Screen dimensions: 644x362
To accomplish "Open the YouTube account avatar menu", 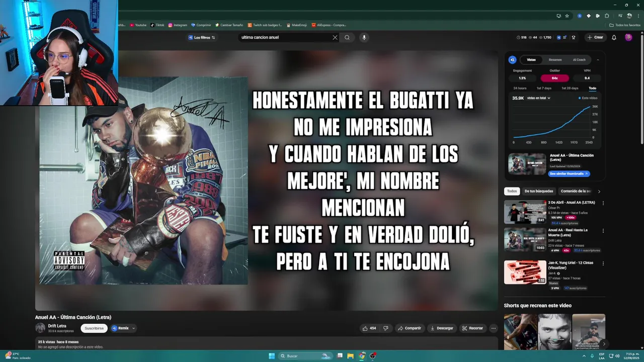I will pyautogui.click(x=628, y=37).
